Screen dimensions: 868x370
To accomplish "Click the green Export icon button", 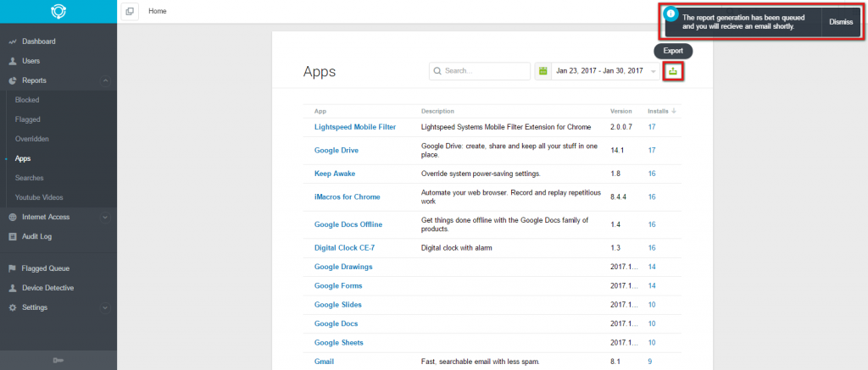I will pyautogui.click(x=673, y=71).
